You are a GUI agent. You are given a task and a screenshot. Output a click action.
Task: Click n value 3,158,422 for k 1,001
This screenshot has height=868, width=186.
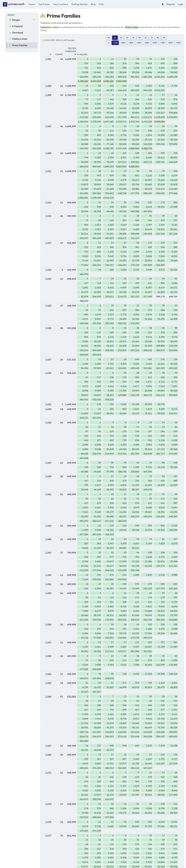click(83, 81)
